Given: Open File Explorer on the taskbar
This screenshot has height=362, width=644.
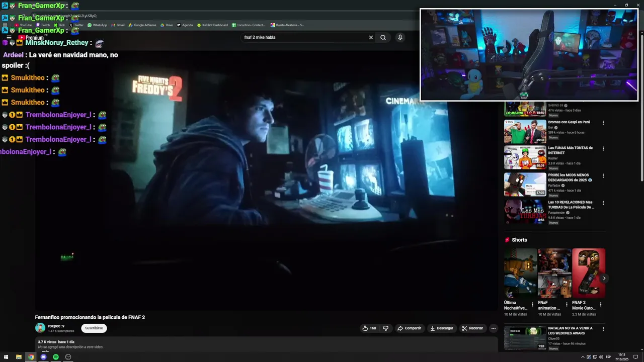Looking at the screenshot, I should [19, 357].
